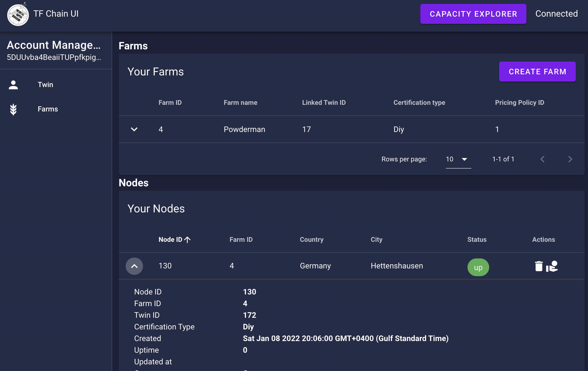Click the Connected label
The height and width of the screenshot is (371, 588).
click(x=556, y=14)
